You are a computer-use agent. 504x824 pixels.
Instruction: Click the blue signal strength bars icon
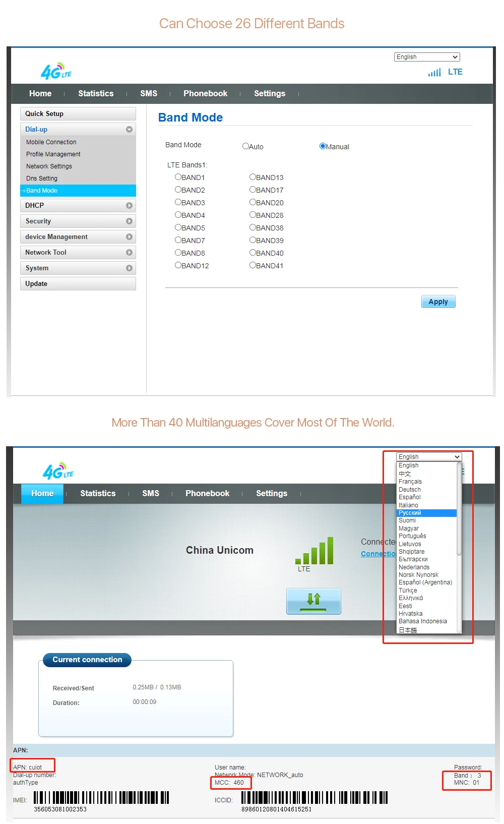pos(434,72)
